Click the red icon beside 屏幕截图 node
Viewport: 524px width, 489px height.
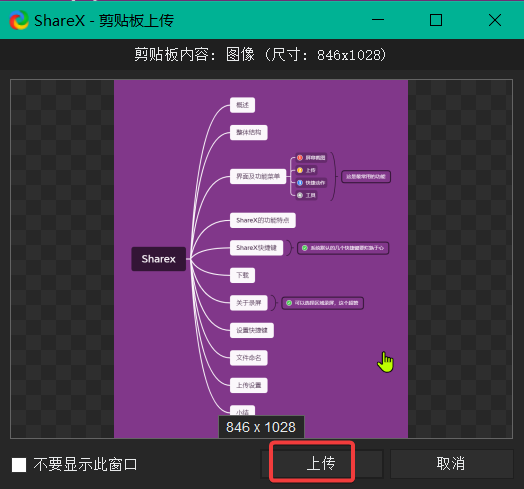click(300, 157)
